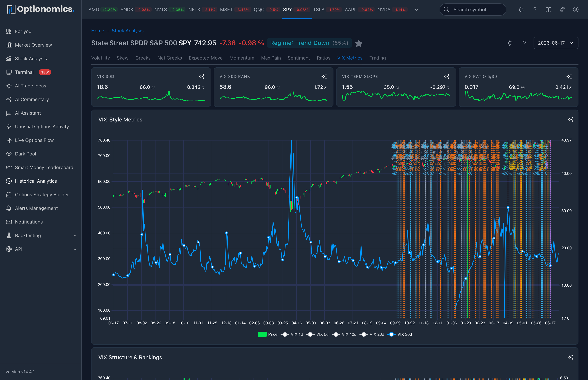
Task: Expand the ticker strip chevron
Action: tap(416, 10)
